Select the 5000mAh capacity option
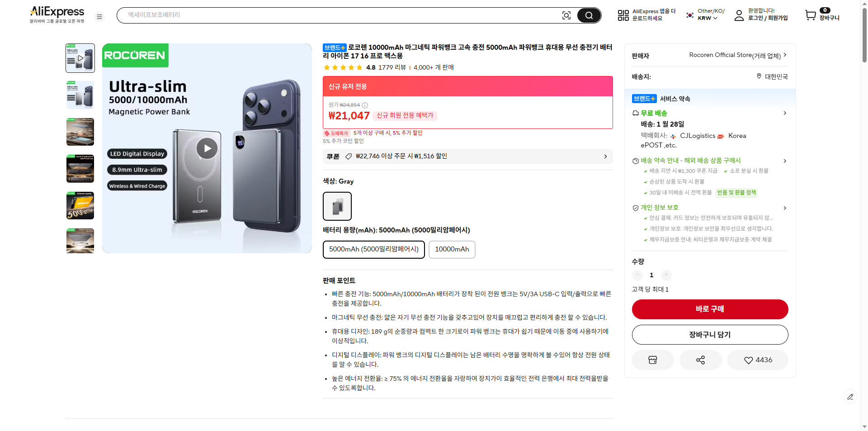 (x=373, y=249)
